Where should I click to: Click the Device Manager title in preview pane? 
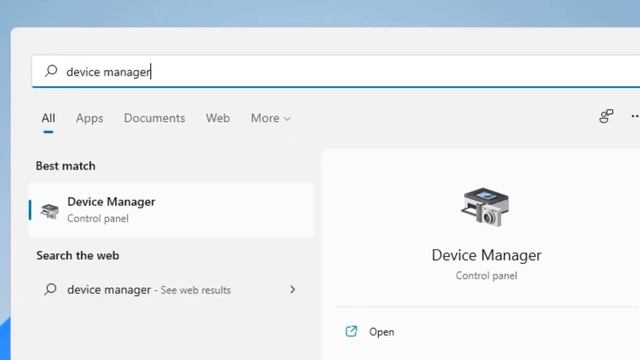(486, 255)
